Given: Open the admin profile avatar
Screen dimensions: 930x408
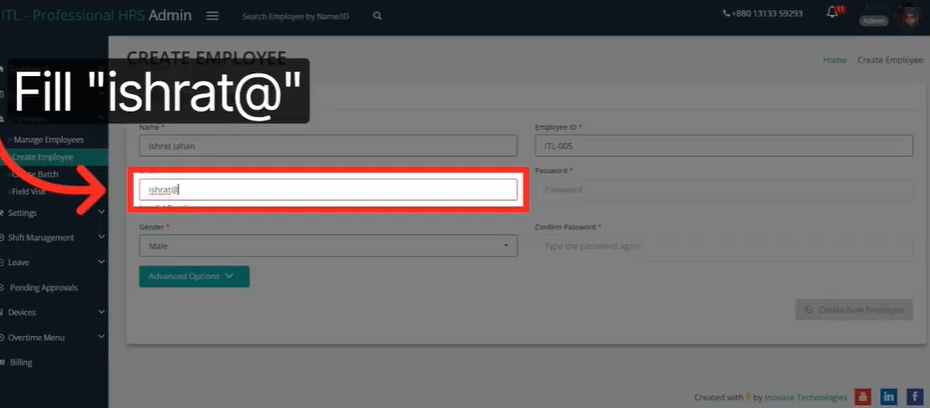Looking at the screenshot, I should click(907, 16).
